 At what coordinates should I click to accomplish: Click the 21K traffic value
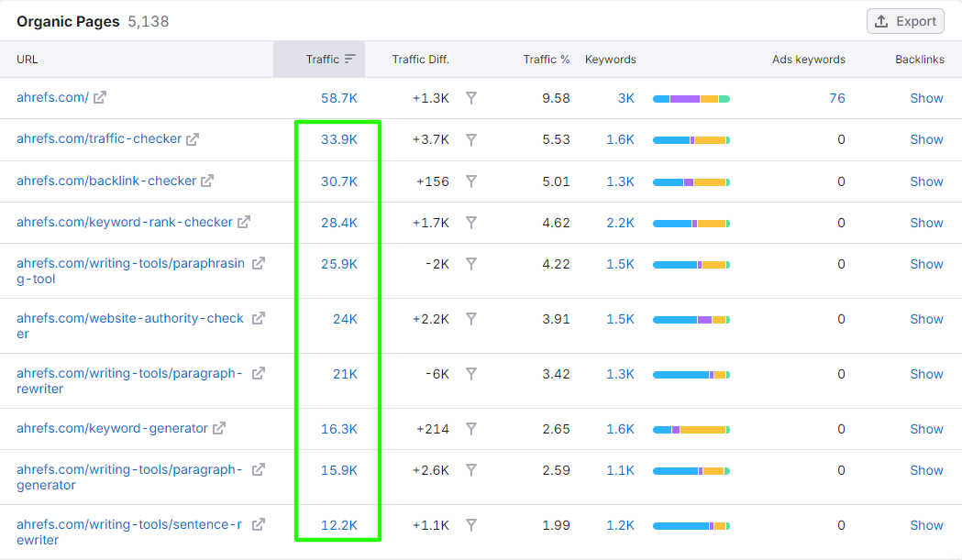click(x=346, y=374)
